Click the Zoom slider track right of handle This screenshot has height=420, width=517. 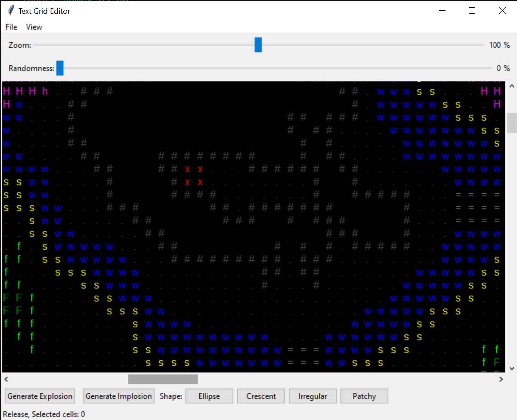373,45
